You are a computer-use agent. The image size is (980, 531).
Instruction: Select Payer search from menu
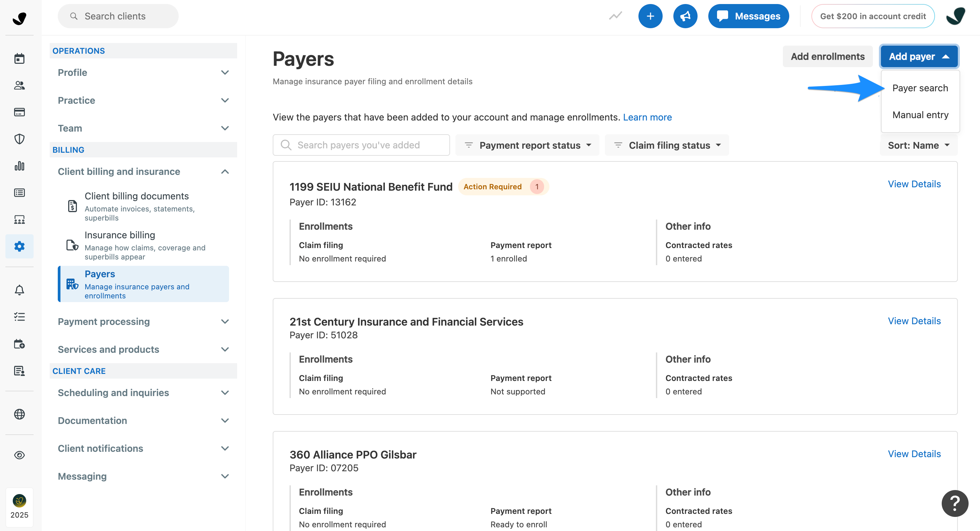[920, 88]
